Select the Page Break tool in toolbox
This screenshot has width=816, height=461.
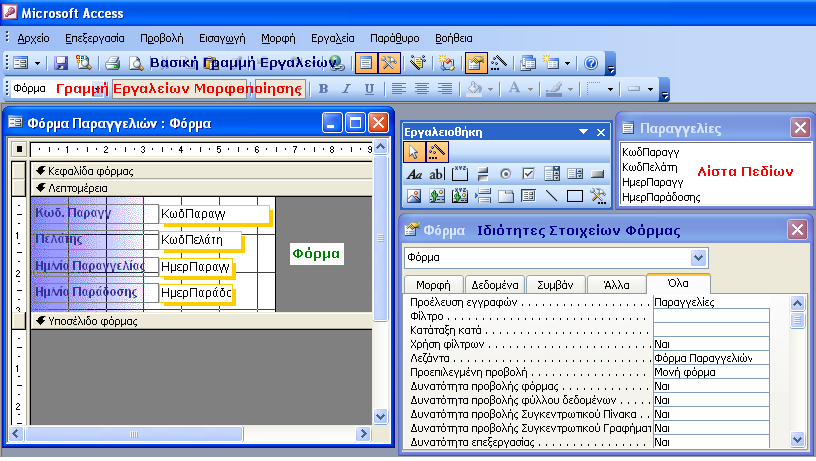[482, 196]
